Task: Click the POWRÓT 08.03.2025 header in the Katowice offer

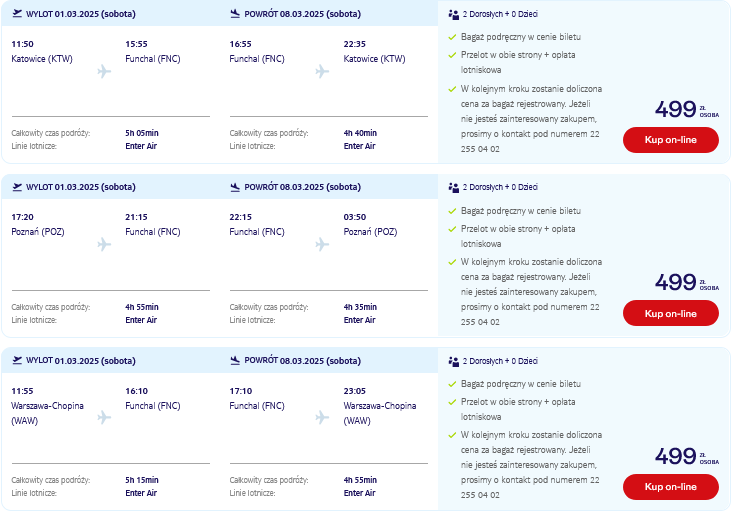Action: point(303,14)
